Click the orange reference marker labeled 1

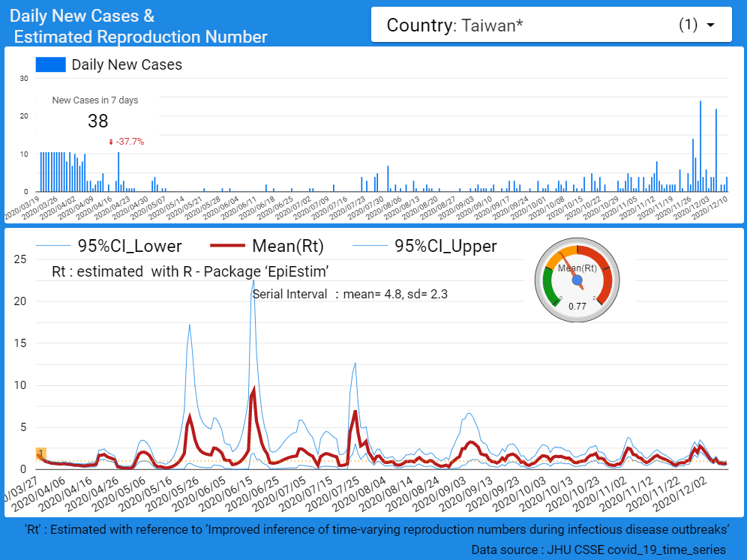(40, 454)
